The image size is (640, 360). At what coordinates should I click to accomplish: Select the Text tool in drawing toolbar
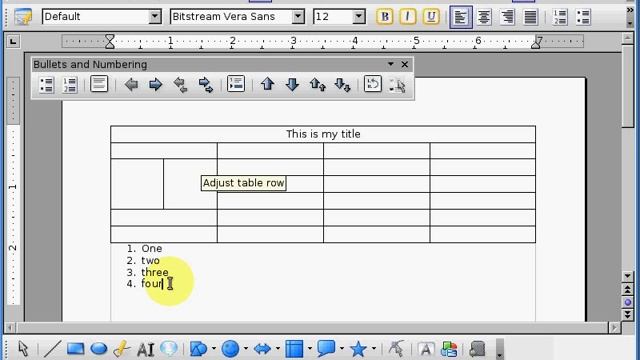(145, 349)
